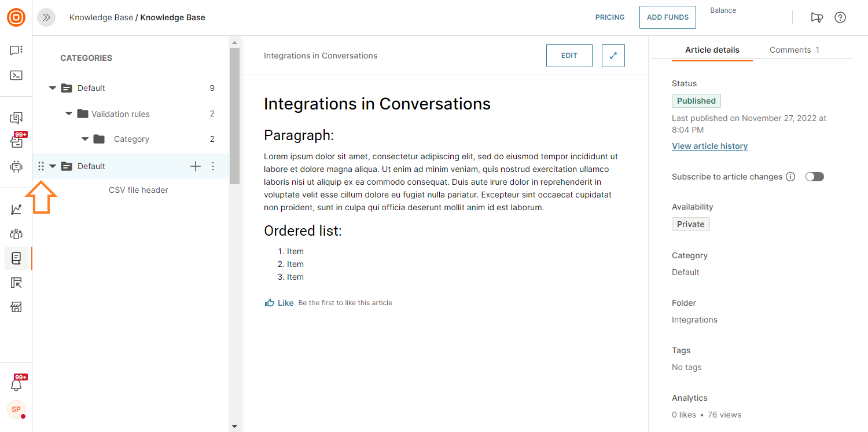Viewport: 868px width, 432px height.
Task: Open three-dot menu on highlighted Default category
Action: pyautogui.click(x=213, y=167)
